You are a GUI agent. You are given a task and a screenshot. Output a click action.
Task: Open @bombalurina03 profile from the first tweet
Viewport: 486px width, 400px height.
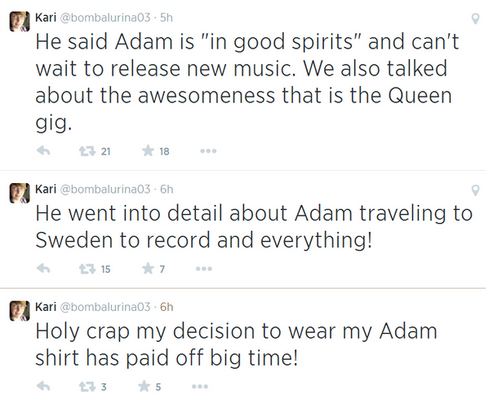[x=105, y=17]
